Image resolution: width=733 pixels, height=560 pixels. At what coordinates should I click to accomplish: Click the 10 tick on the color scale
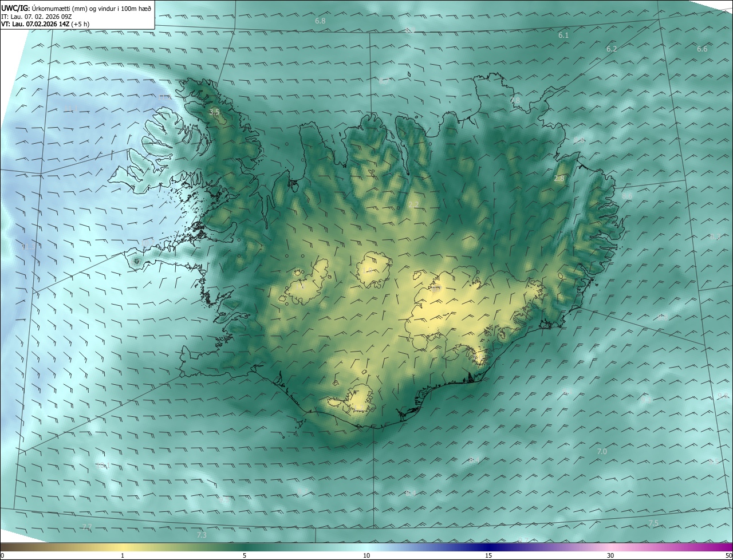[x=366, y=555]
